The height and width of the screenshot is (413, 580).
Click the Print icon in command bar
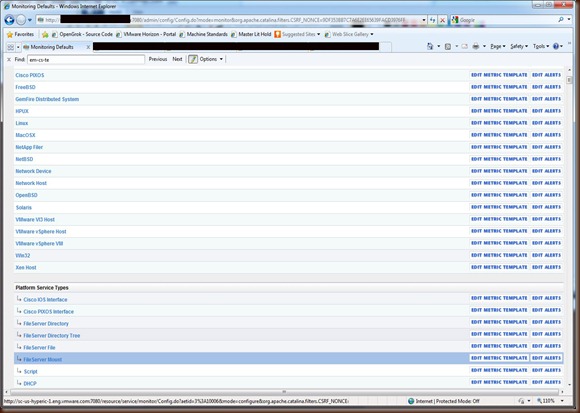[476, 46]
